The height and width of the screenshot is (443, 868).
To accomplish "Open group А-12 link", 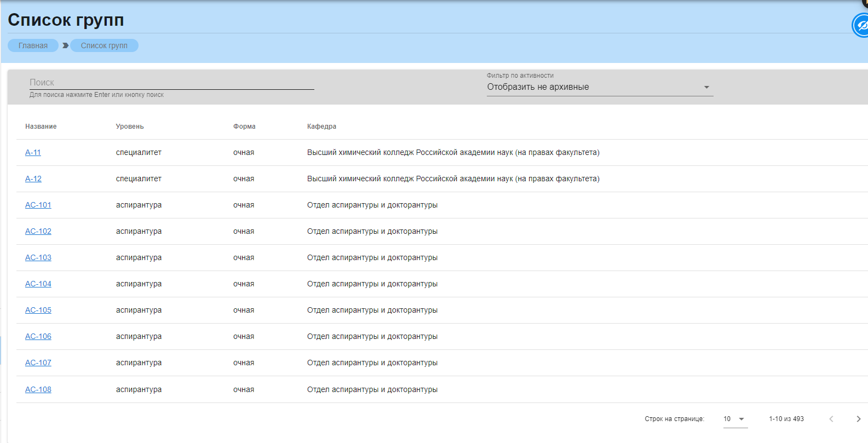I will click(33, 179).
